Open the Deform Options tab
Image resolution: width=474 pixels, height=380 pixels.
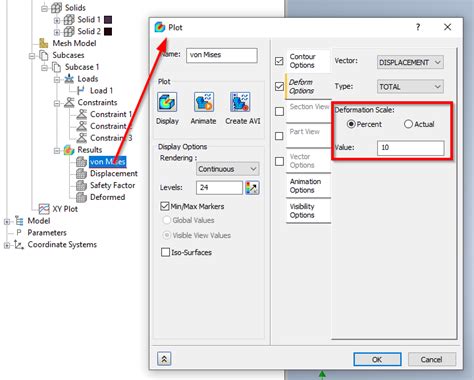click(x=308, y=86)
